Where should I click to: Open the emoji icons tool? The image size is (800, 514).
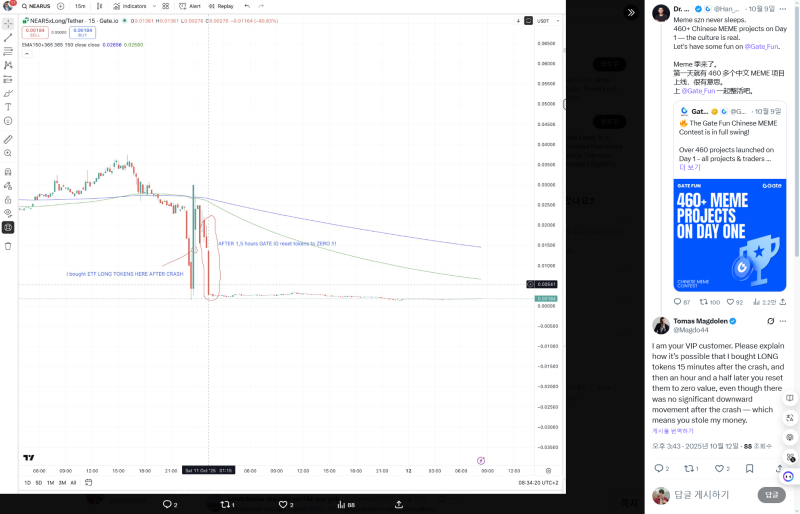tap(8, 121)
